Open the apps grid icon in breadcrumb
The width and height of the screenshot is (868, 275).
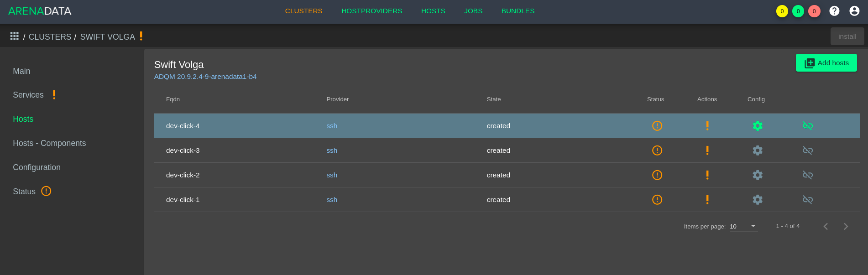click(x=15, y=36)
